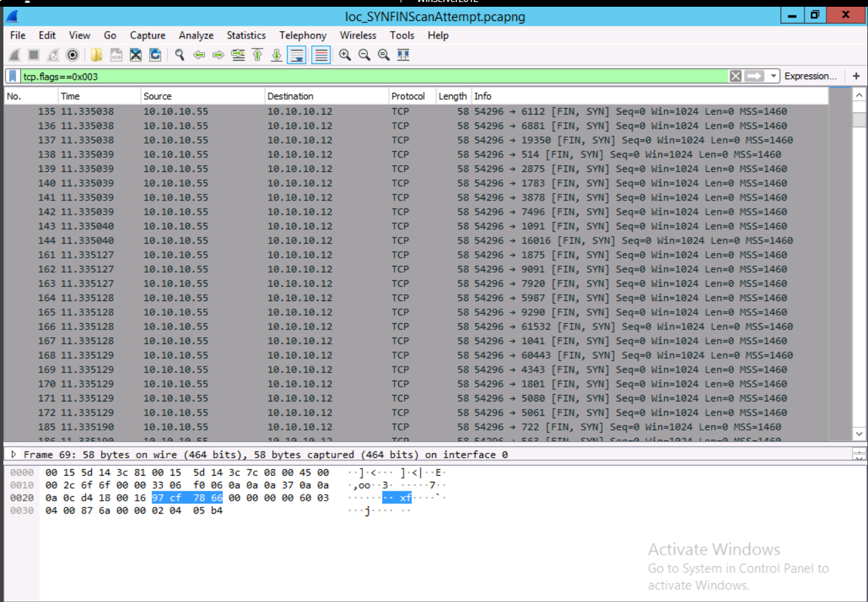Click the Wireshark icon in title bar
Viewport: 868px width, 602px height.
coord(12,16)
